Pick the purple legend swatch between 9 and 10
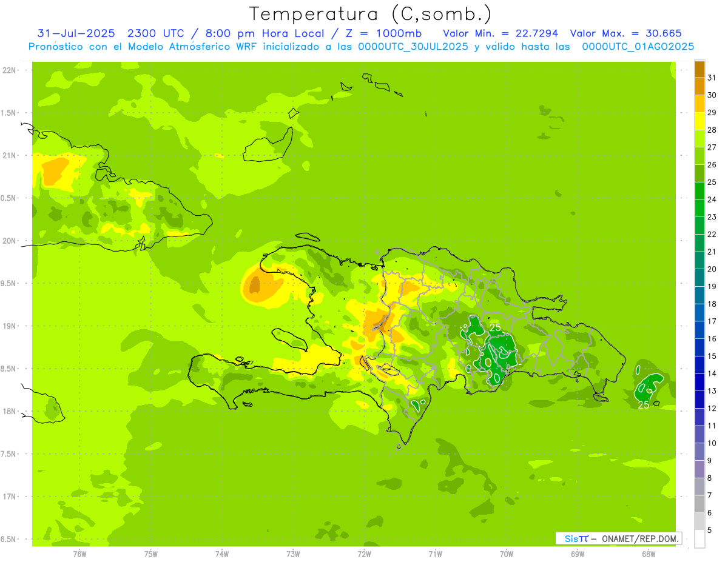Screen dimensions: 728x562 pos(699,452)
